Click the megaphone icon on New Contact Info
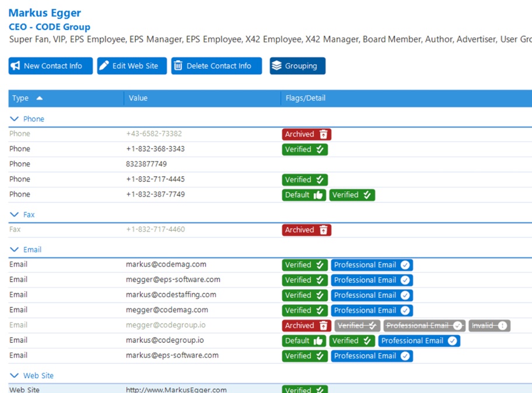 click(x=15, y=65)
